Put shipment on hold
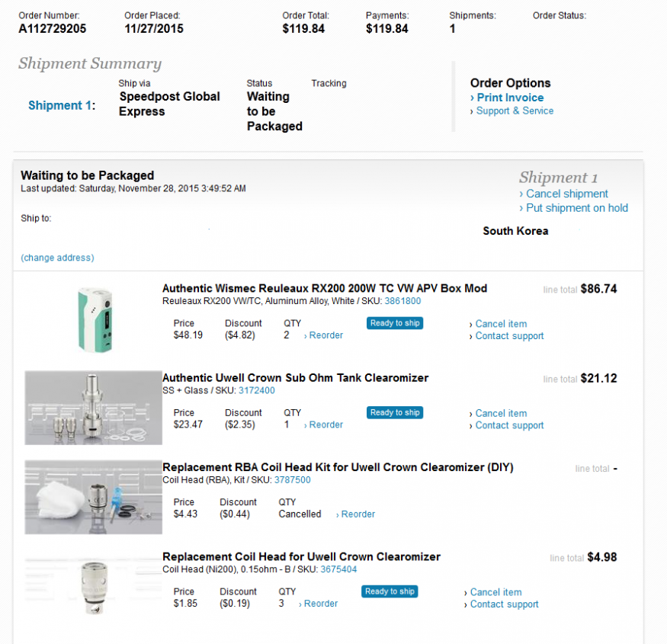Viewport: 667px width, 644px height. pos(577,208)
